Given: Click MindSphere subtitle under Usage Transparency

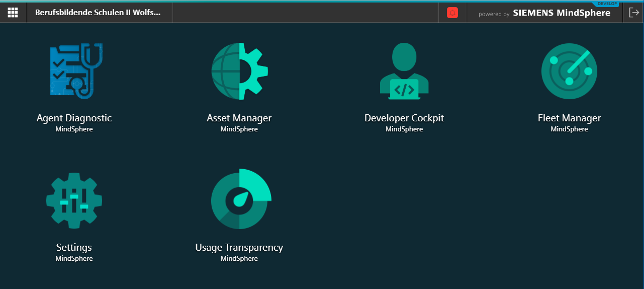Looking at the screenshot, I should 239,259.
